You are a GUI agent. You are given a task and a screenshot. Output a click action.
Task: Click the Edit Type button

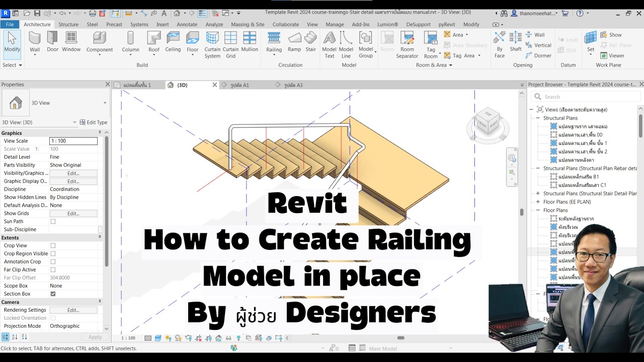pyautogui.click(x=94, y=122)
